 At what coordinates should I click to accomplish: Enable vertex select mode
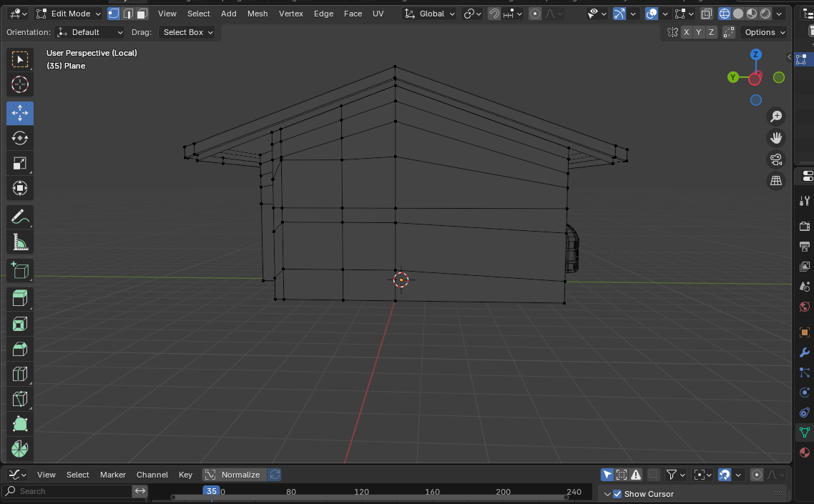114,14
